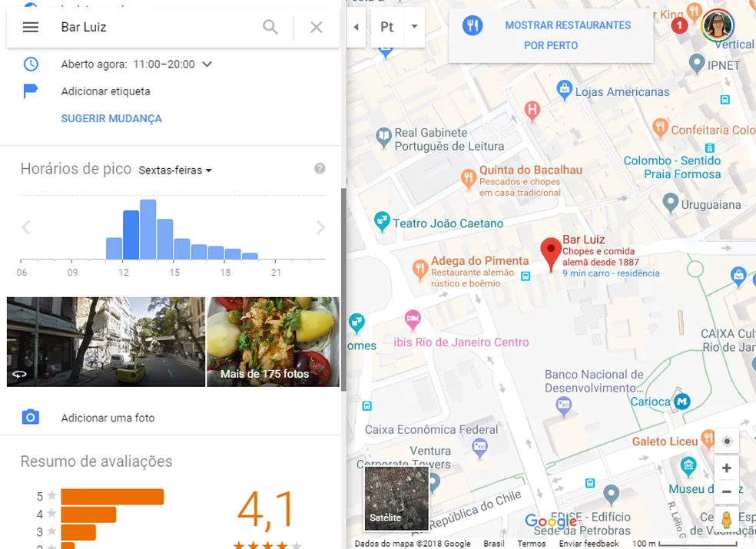The width and height of the screenshot is (756, 549).
Task: Center map on my location
Action: pyautogui.click(x=727, y=441)
